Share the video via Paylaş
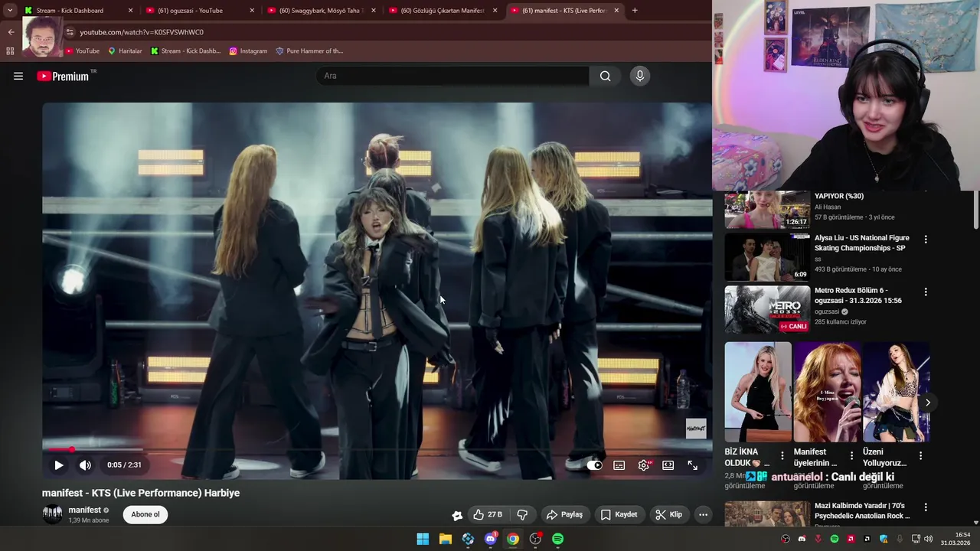 point(565,514)
